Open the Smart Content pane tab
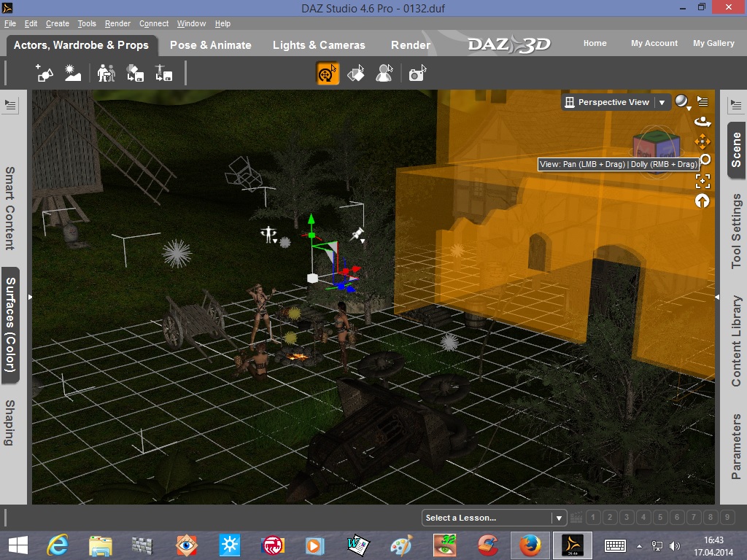Viewport: 747px width, 560px height. (10, 208)
